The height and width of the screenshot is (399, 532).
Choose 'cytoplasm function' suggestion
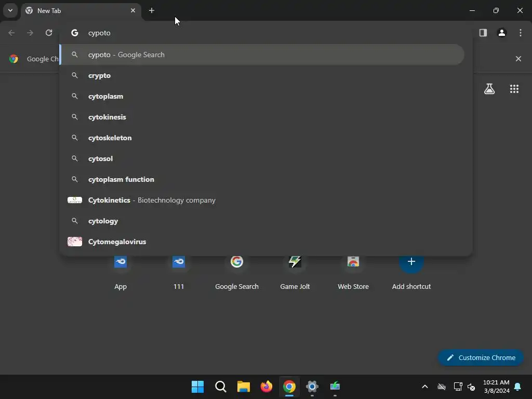coord(262,179)
